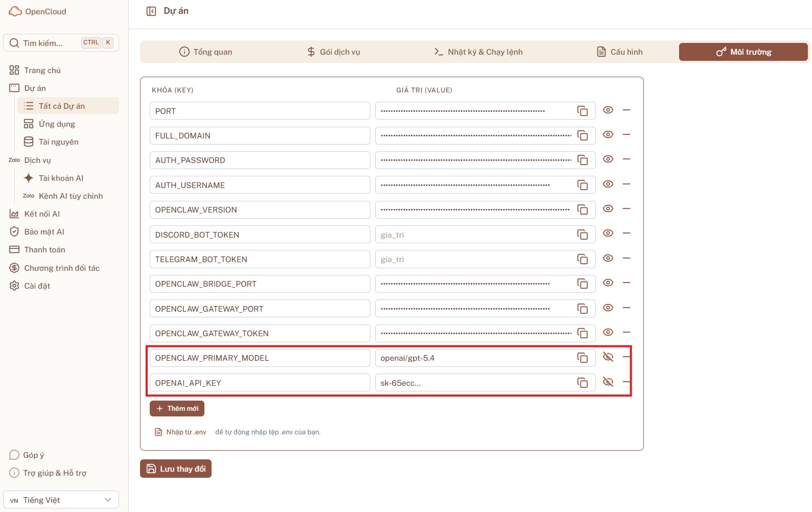Collapse the sidebar panel icon
This screenshot has width=812, height=512.
[151, 11]
